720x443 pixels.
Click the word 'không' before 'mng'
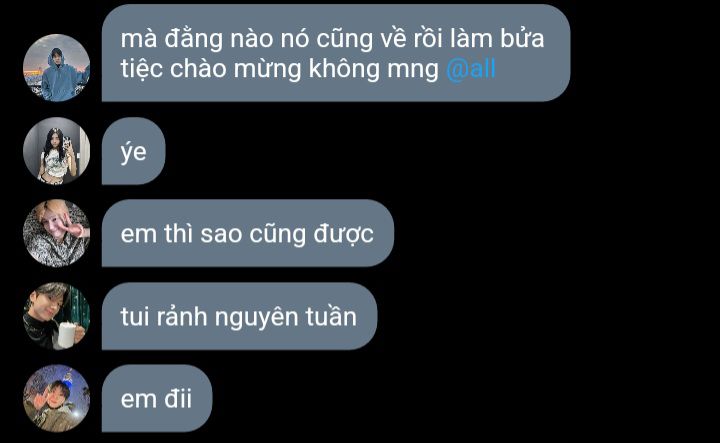click(345, 69)
